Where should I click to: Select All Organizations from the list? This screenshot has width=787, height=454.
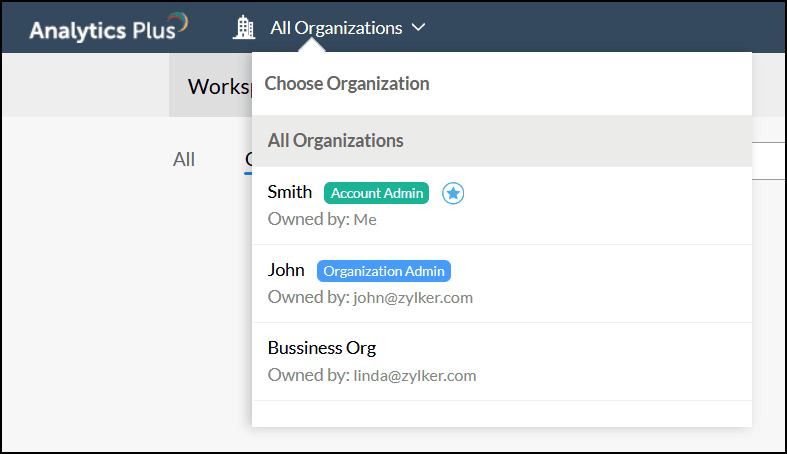(336, 141)
